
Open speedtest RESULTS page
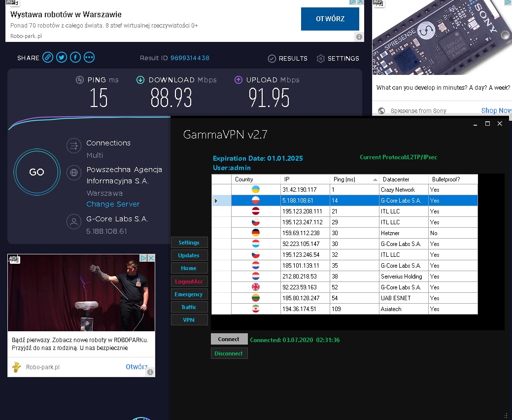click(288, 58)
